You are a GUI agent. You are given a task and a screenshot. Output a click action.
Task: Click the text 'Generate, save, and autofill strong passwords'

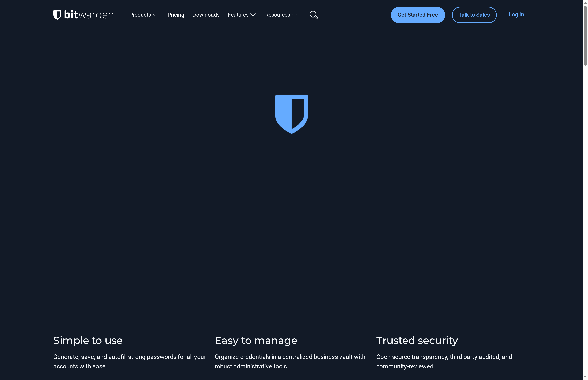pos(115,357)
